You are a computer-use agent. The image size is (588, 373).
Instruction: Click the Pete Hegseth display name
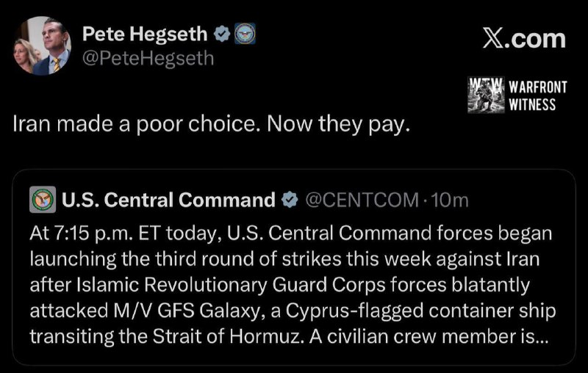[145, 34]
